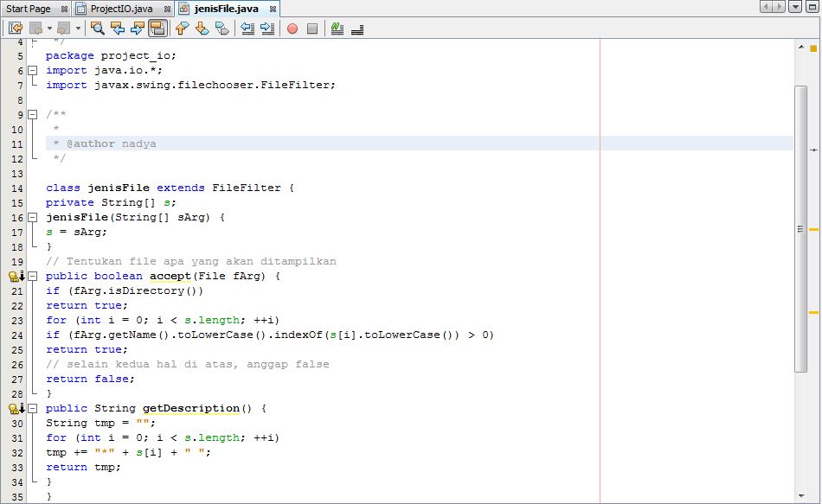Toggle Highlight Search button
Image resolution: width=822 pixels, height=504 pixels.
point(157,29)
